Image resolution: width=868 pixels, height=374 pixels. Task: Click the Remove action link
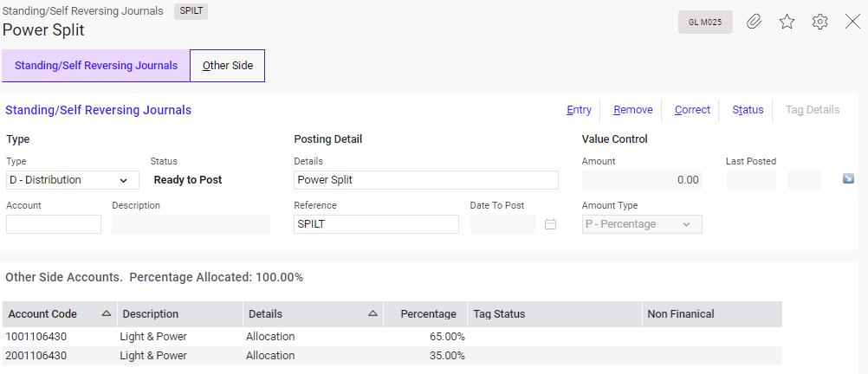pos(632,110)
